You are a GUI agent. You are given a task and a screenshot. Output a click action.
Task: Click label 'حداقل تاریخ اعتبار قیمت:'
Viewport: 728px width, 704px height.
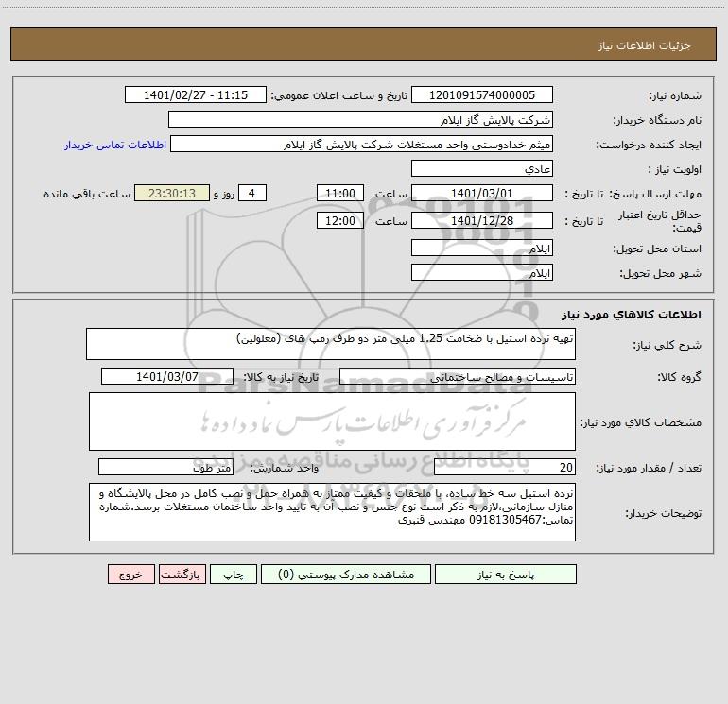660,221
